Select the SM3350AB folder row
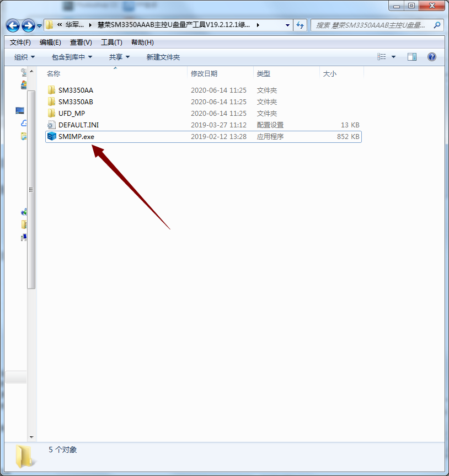 click(76, 102)
